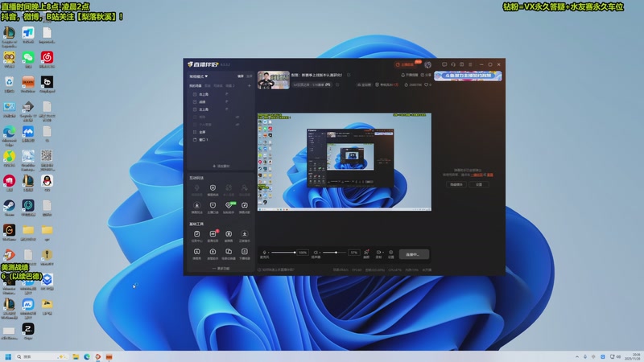This screenshot has height=362, width=644.
Task: Open the record options dropdown arrow
Action: (x=383, y=253)
